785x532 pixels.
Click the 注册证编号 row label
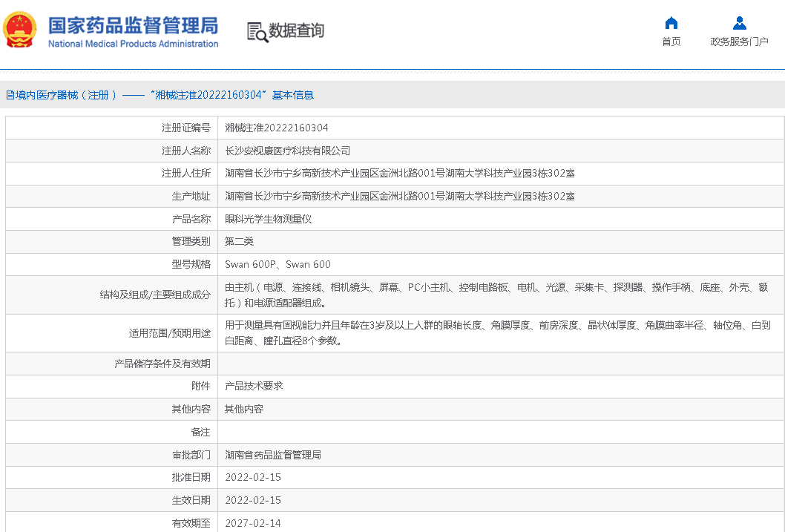click(x=186, y=128)
